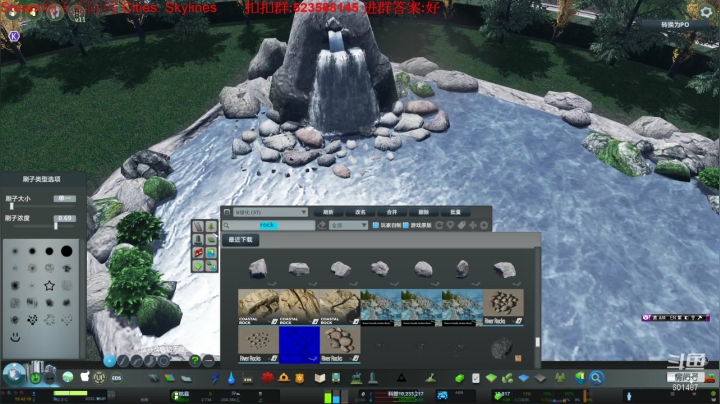Click the location pin icon in Find It panel

click(450, 225)
